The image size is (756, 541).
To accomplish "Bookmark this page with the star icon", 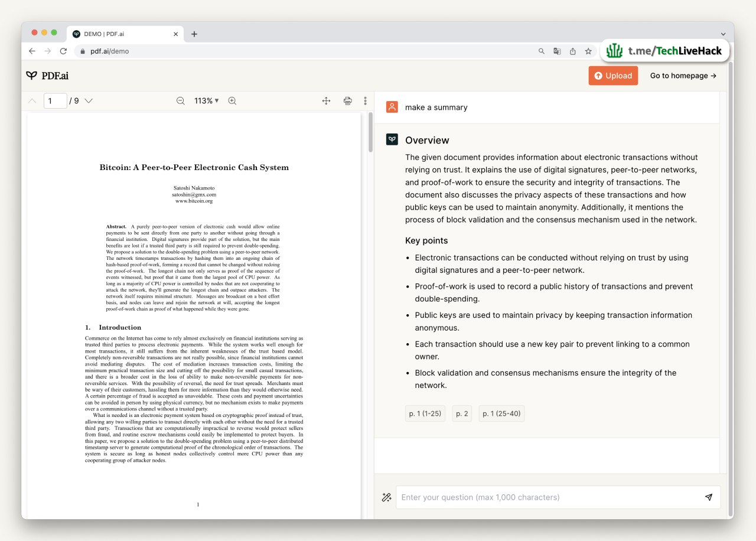I will (x=588, y=51).
